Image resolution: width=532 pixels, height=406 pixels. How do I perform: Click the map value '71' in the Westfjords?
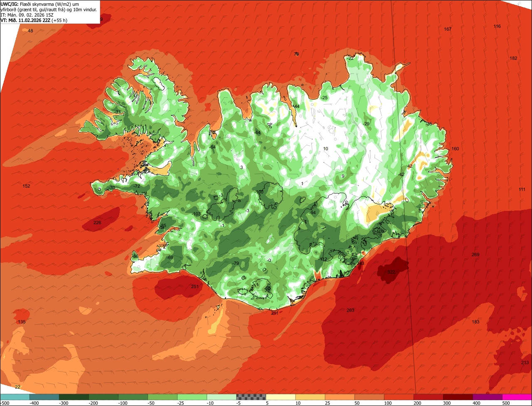pyautogui.click(x=118, y=112)
